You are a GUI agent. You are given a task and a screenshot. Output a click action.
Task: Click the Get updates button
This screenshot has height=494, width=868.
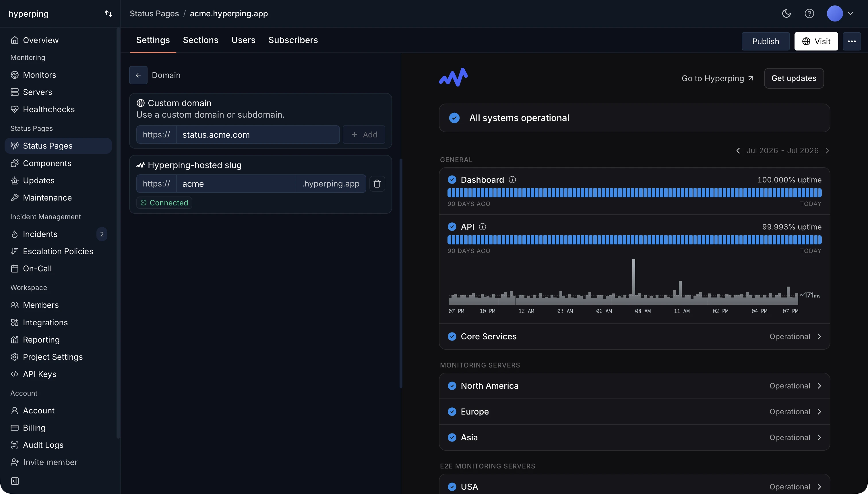794,78
